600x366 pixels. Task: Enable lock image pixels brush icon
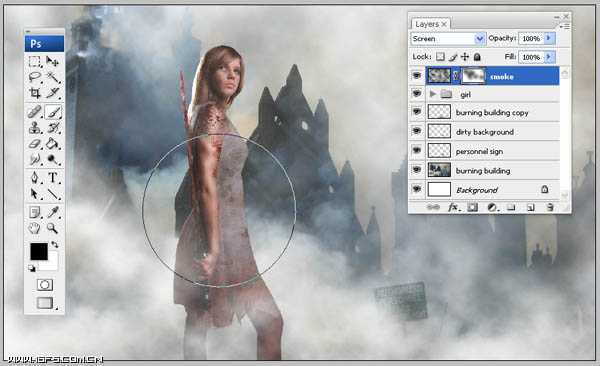coord(453,57)
